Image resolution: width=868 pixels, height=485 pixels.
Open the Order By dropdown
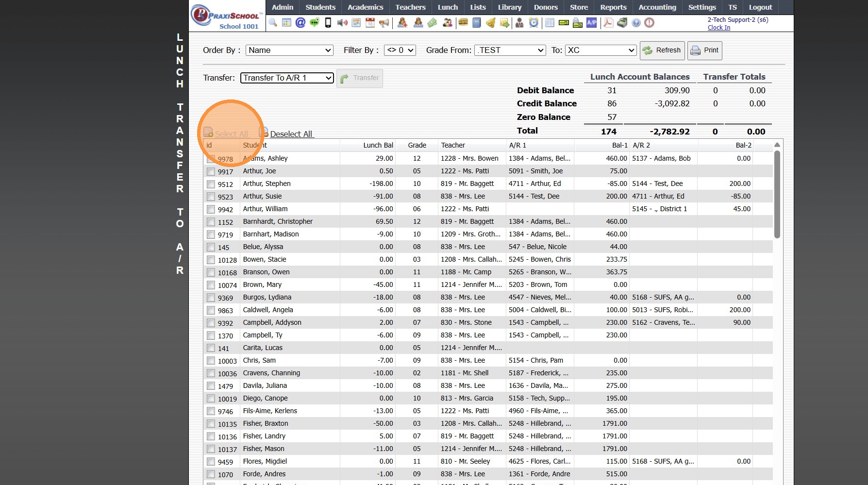(289, 50)
